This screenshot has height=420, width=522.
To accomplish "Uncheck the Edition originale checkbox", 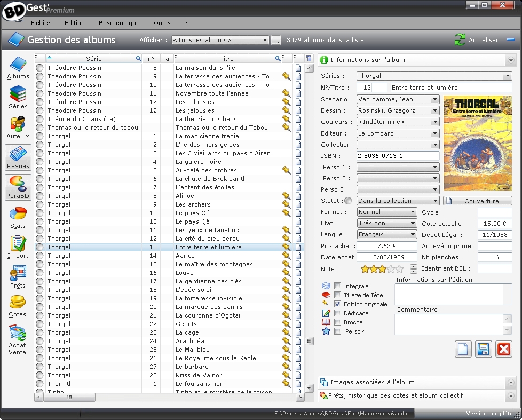I will click(337, 304).
